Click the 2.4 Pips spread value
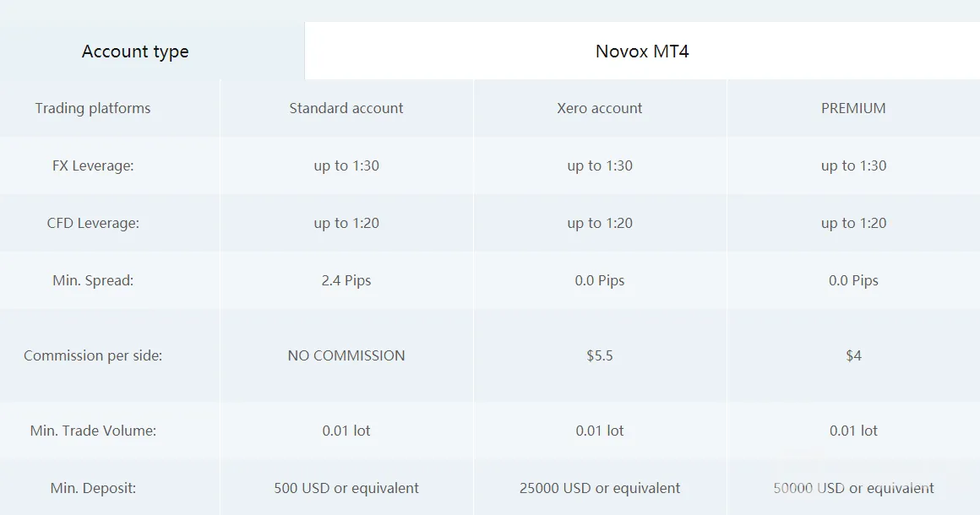980x515 pixels. [346, 280]
